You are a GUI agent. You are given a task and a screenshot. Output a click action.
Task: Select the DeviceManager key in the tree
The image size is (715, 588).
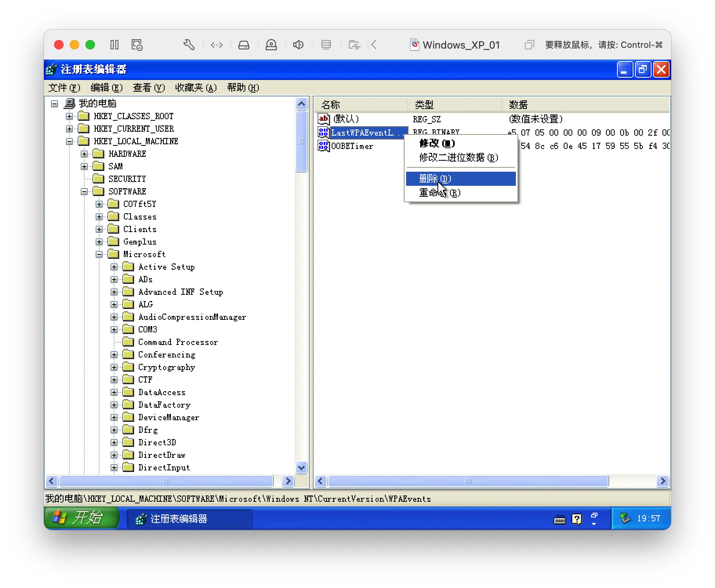pyautogui.click(x=169, y=417)
